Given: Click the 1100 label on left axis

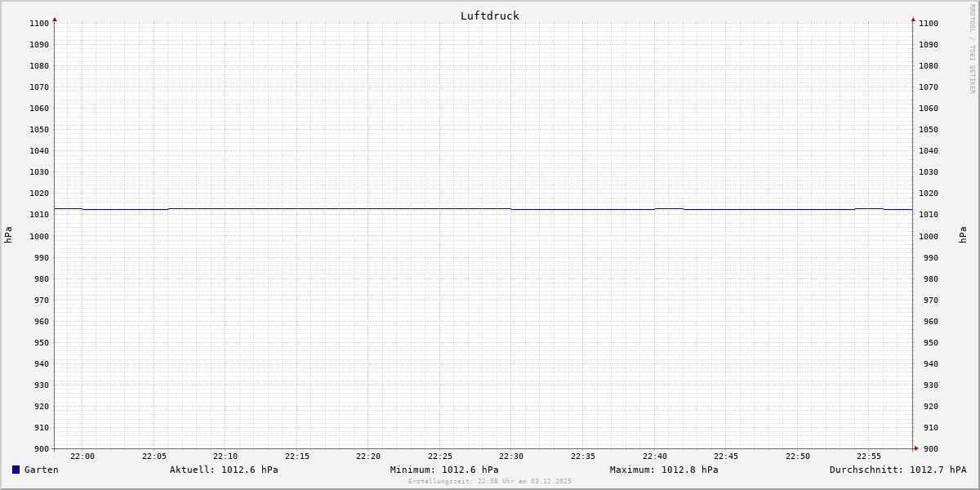Looking at the screenshot, I should [39, 24].
